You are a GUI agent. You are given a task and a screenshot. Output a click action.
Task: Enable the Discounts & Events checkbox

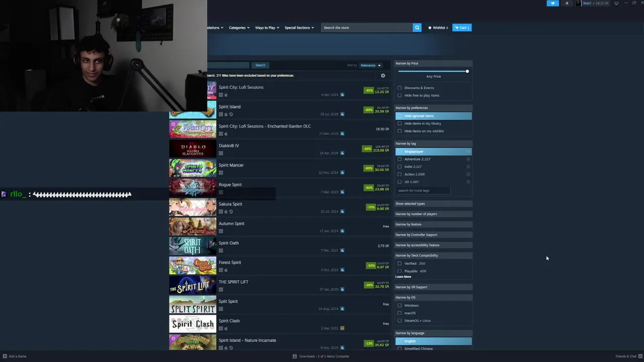pyautogui.click(x=399, y=88)
